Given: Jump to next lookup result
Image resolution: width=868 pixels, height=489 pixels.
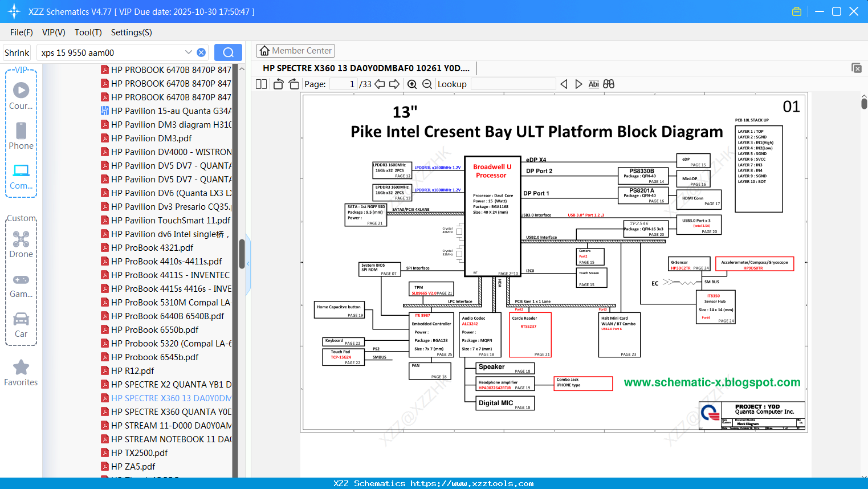Looking at the screenshot, I should 578,84.
